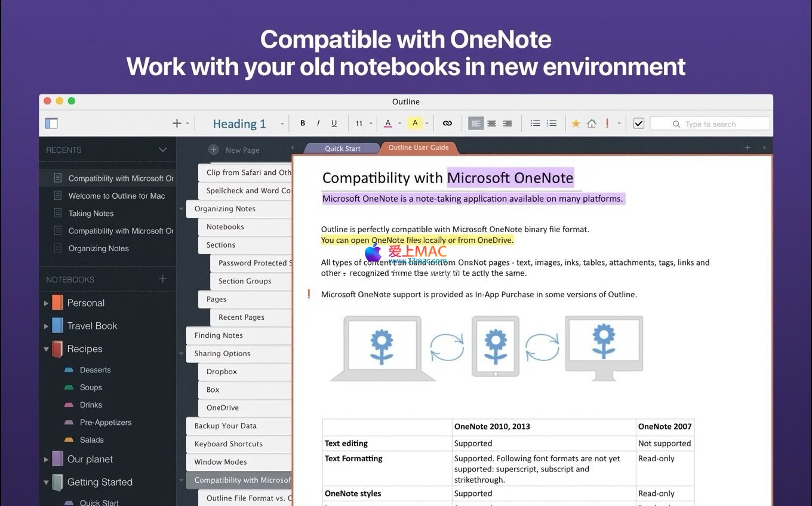812x506 pixels.
Task: Apply bold formatting
Action: (x=303, y=124)
